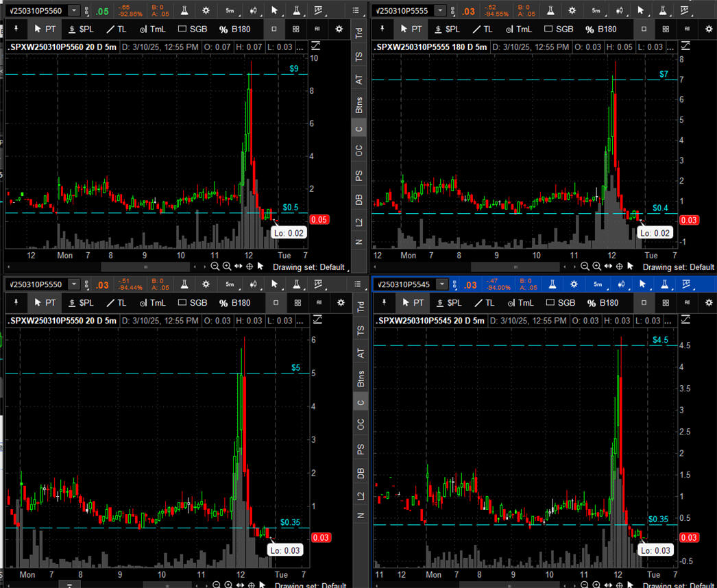Toggle single-chart layout square in P5555 toolbar

click(x=644, y=29)
